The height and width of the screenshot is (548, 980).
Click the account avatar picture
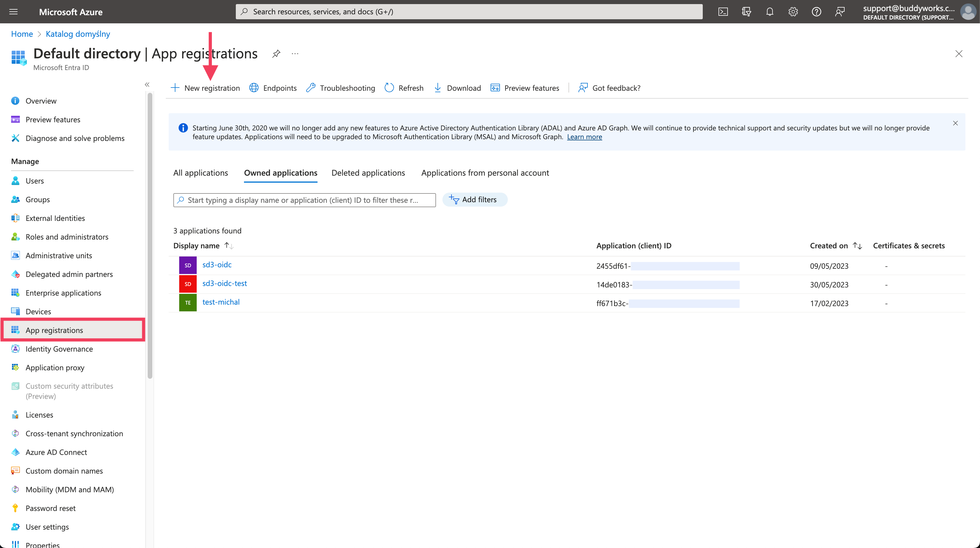click(x=968, y=12)
